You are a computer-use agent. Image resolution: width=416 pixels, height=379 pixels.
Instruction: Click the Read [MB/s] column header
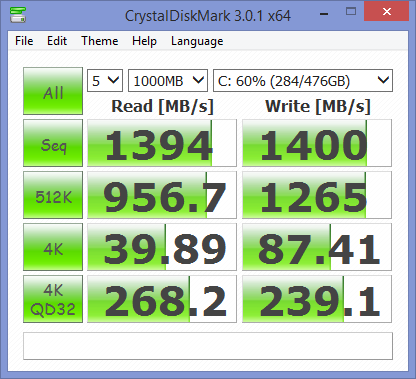[162, 107]
